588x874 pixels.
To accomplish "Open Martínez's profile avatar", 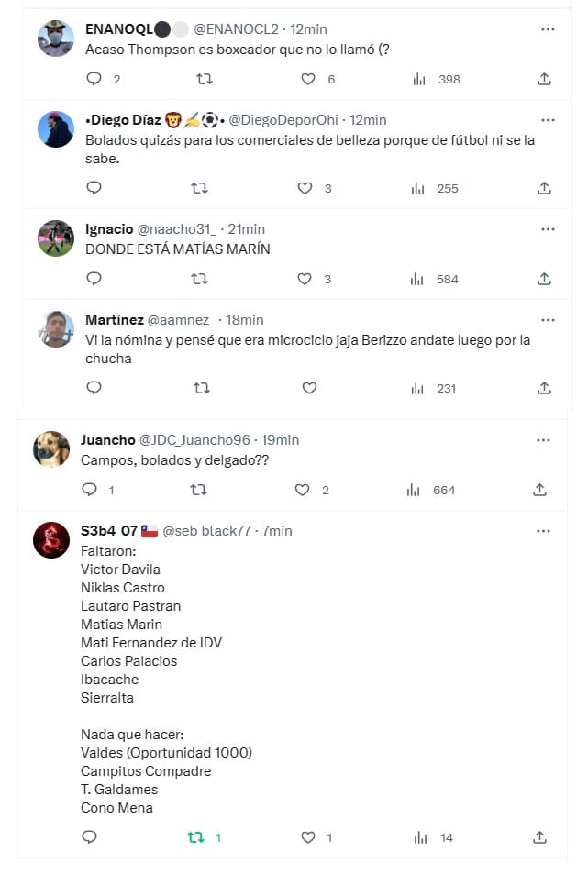I will [x=56, y=329].
